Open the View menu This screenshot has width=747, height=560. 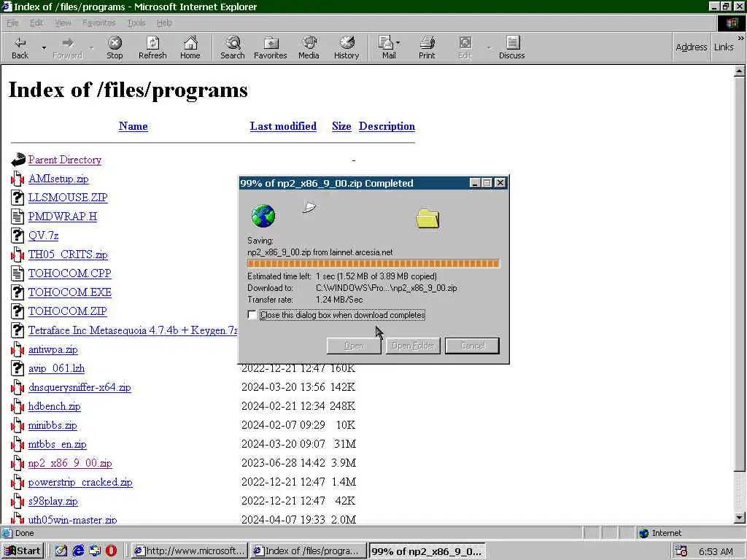click(63, 23)
